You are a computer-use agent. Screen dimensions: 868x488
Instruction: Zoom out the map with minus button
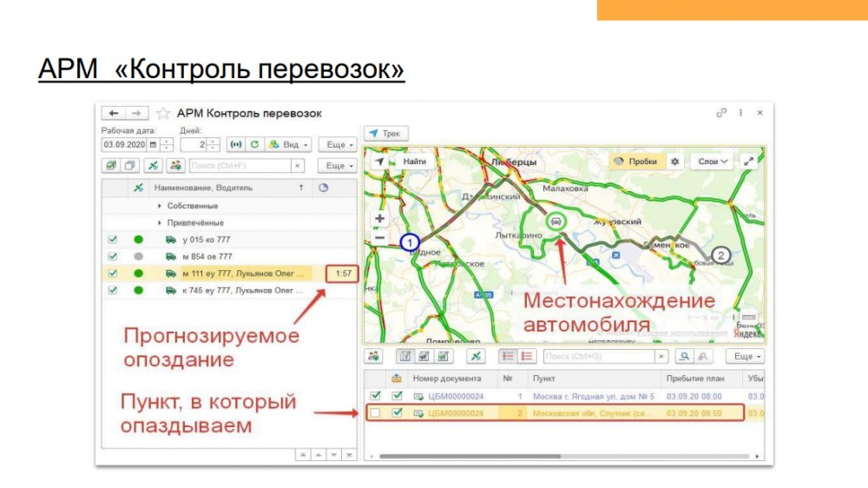[x=379, y=236]
